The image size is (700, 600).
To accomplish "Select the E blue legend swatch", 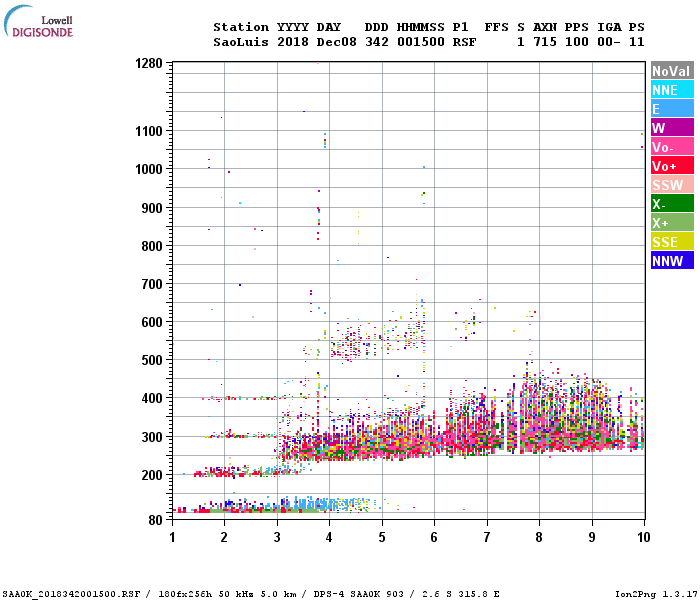I will (672, 108).
